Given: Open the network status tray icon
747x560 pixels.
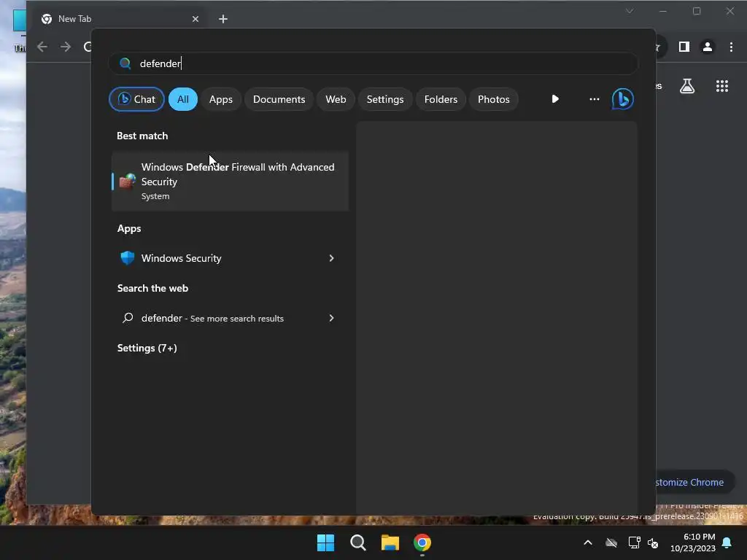Looking at the screenshot, I should (x=634, y=542).
